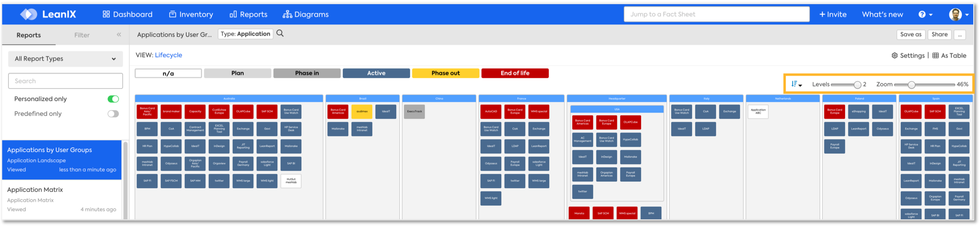
Task: Open What's new
Action: click(x=882, y=15)
